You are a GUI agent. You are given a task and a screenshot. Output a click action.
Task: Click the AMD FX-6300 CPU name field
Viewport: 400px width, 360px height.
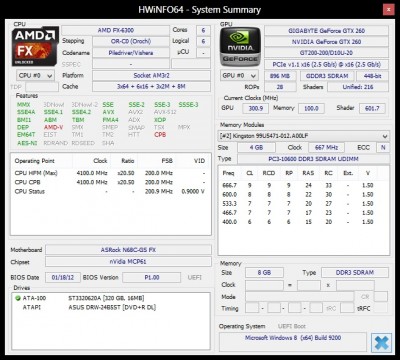coord(115,30)
